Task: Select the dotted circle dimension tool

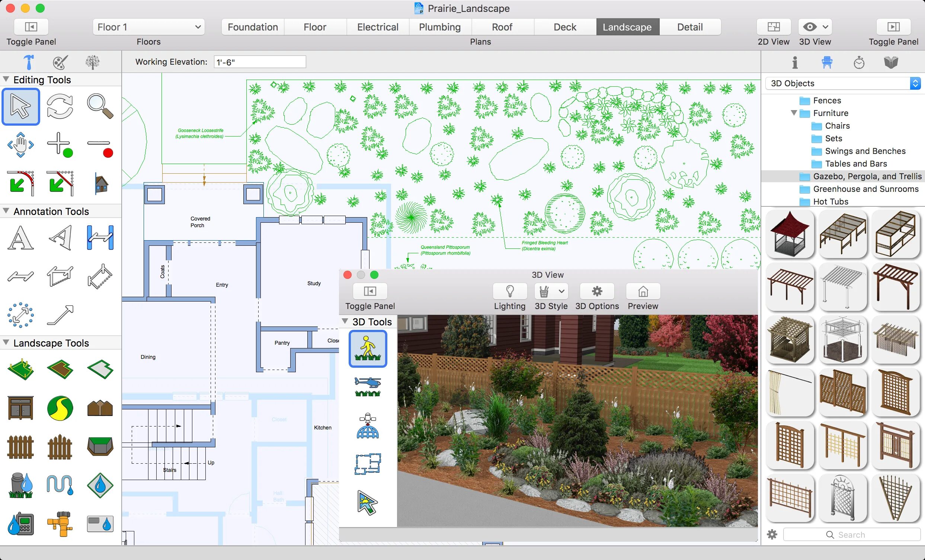Action: point(20,315)
